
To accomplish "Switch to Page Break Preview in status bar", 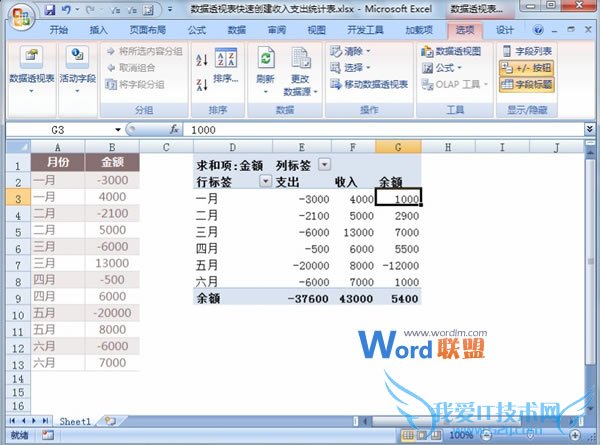I will [x=435, y=435].
